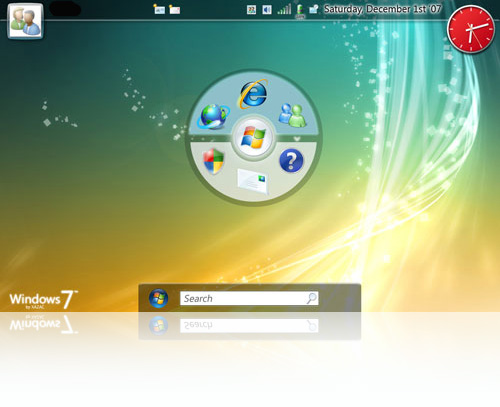The height and width of the screenshot is (407, 500).
Task: Open the speaker volume tray icon
Action: [267, 10]
